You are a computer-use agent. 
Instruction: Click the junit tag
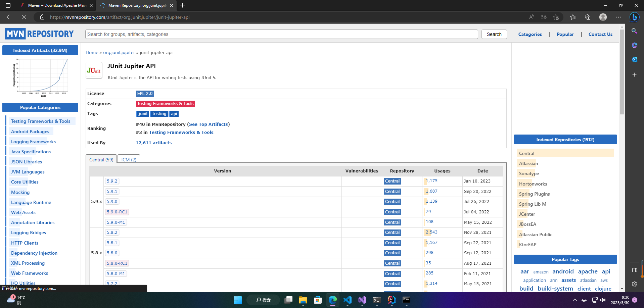point(143,114)
